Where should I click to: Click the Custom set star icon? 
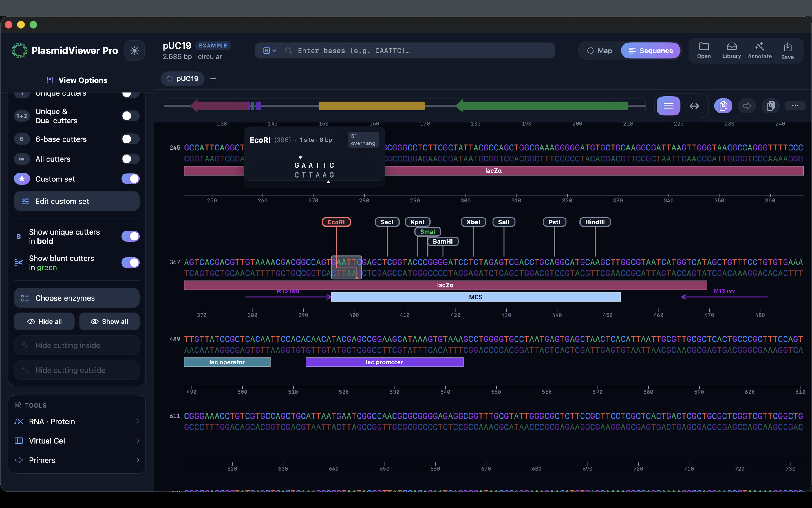[x=22, y=179]
